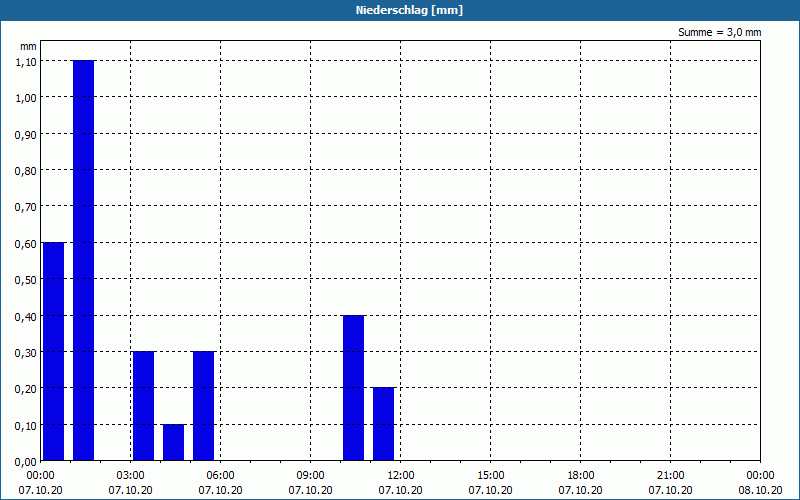Click the 07.10.20 date under 12:00

click(401, 491)
